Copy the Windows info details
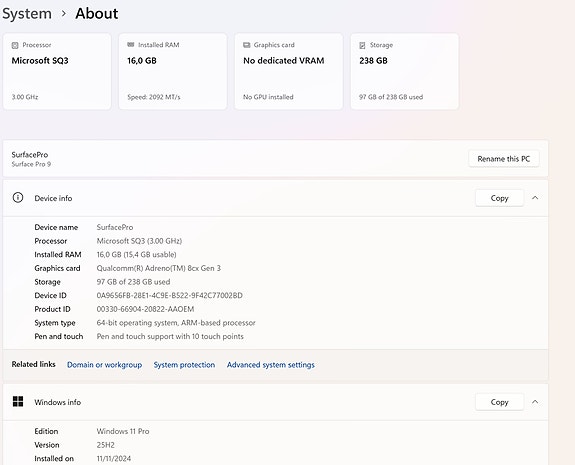 point(499,402)
